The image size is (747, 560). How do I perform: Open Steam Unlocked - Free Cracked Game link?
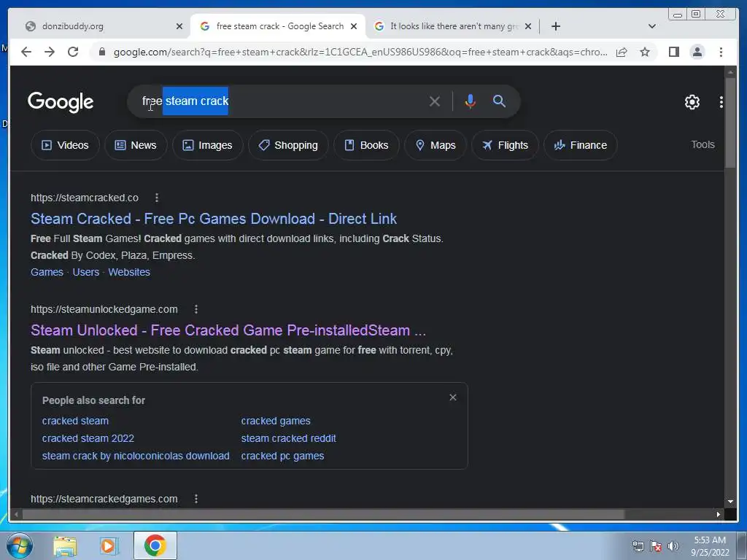[x=228, y=330]
